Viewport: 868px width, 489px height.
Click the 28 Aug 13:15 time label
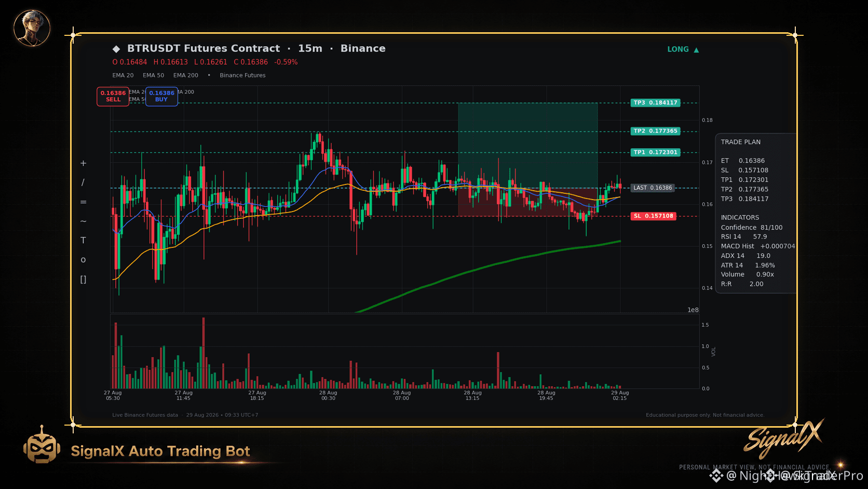point(472,395)
